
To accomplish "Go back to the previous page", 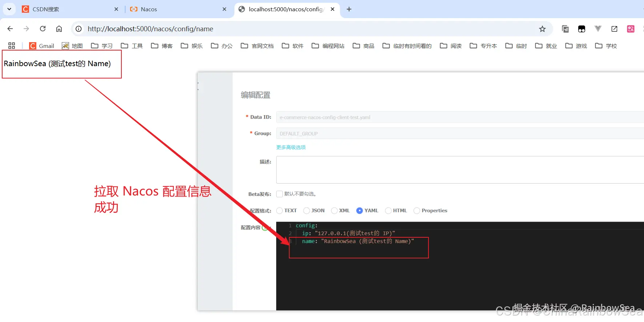I will (10, 29).
